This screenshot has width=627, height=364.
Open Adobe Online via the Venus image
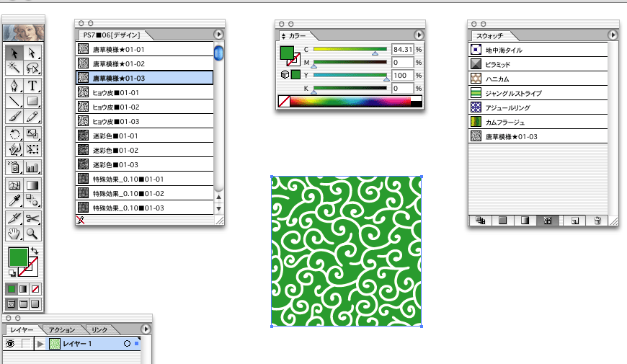[x=24, y=33]
